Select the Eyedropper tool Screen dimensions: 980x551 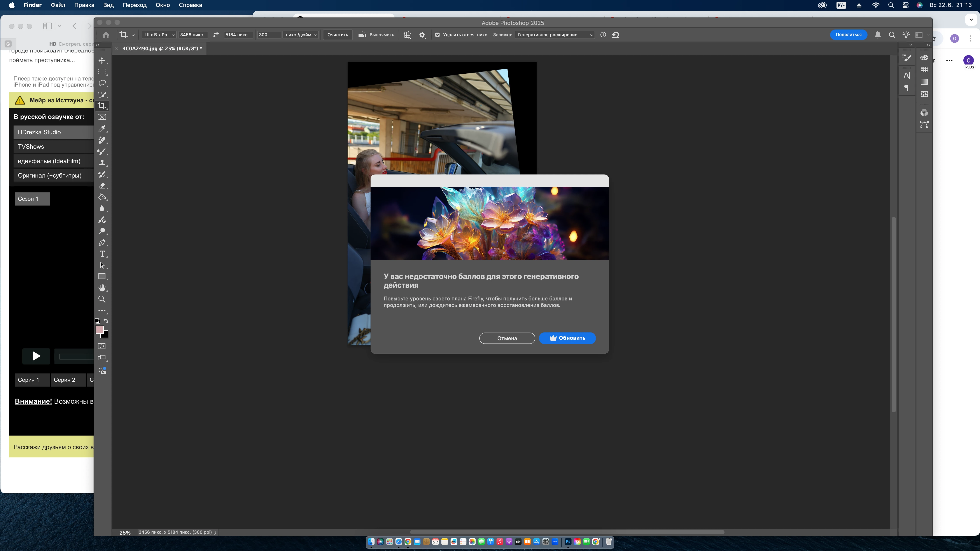coord(101,129)
